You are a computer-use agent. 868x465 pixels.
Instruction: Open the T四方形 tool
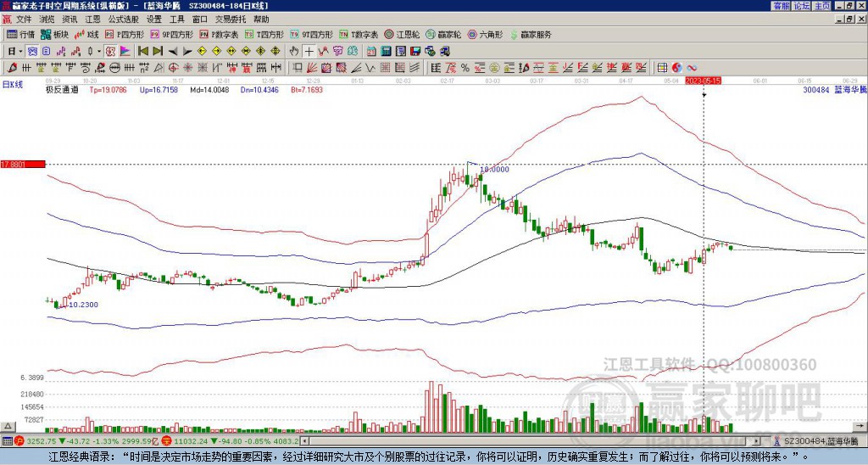(264, 34)
